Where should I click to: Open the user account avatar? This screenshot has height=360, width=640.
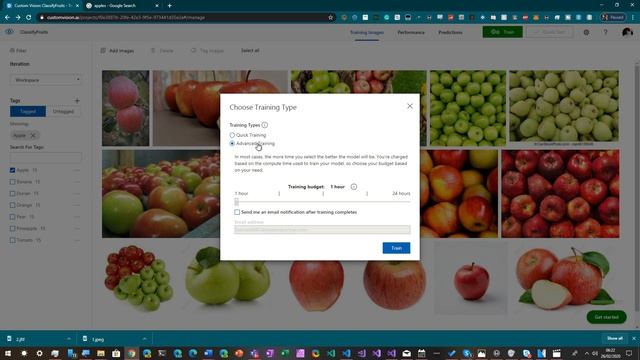[627, 32]
